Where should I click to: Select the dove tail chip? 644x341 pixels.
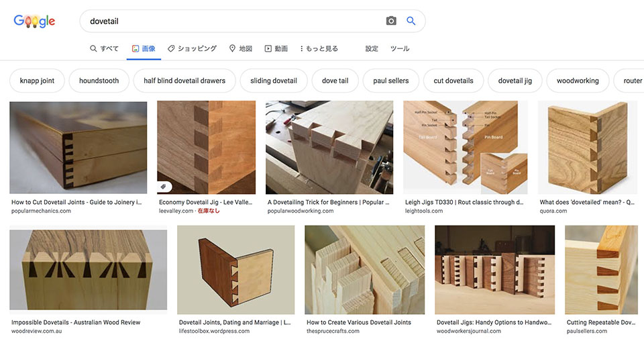(x=335, y=81)
